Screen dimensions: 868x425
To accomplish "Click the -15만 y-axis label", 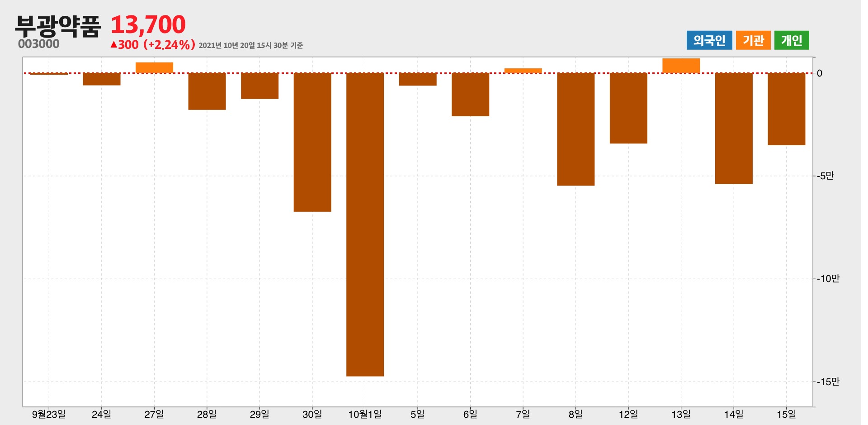I will pos(828,382).
